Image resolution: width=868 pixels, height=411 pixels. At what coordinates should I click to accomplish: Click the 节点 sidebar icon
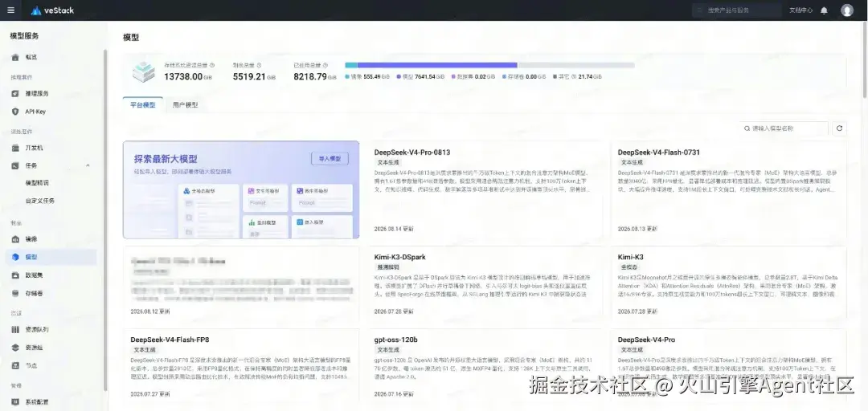[x=15, y=365]
